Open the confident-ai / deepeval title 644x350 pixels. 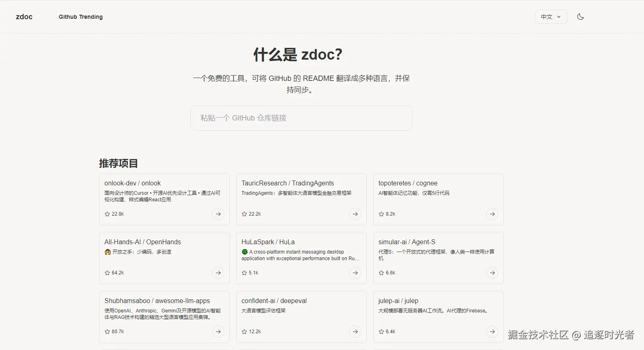(x=274, y=301)
